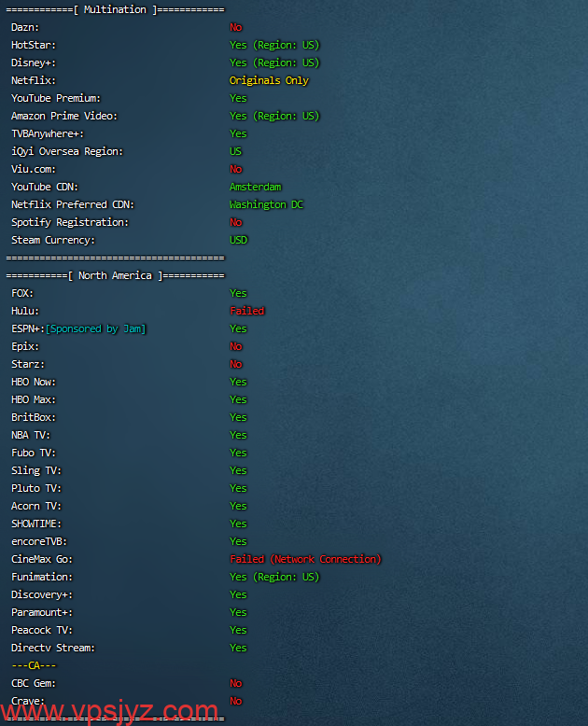Click the HBO Now: label
Screen dimensions: 588x726
(34, 382)
